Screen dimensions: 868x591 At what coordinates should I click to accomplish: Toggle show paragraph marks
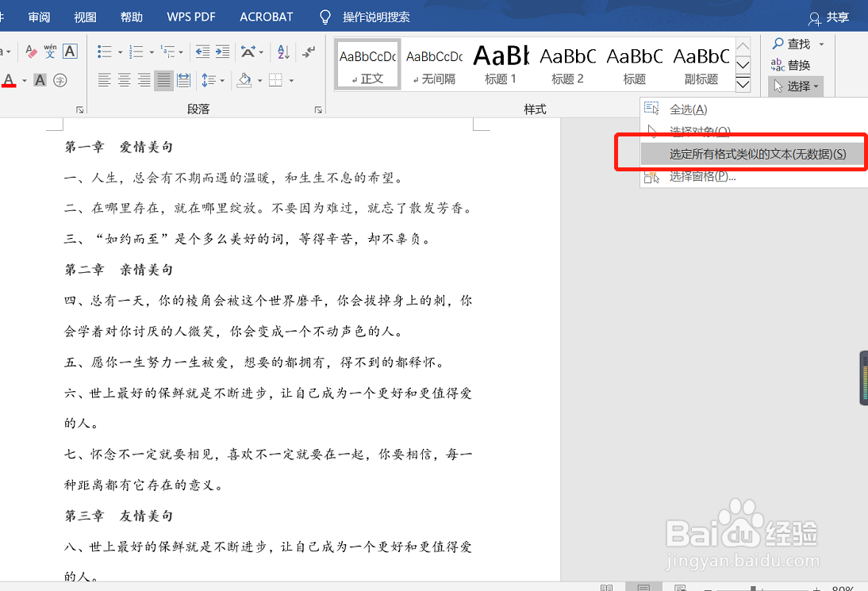pos(309,52)
